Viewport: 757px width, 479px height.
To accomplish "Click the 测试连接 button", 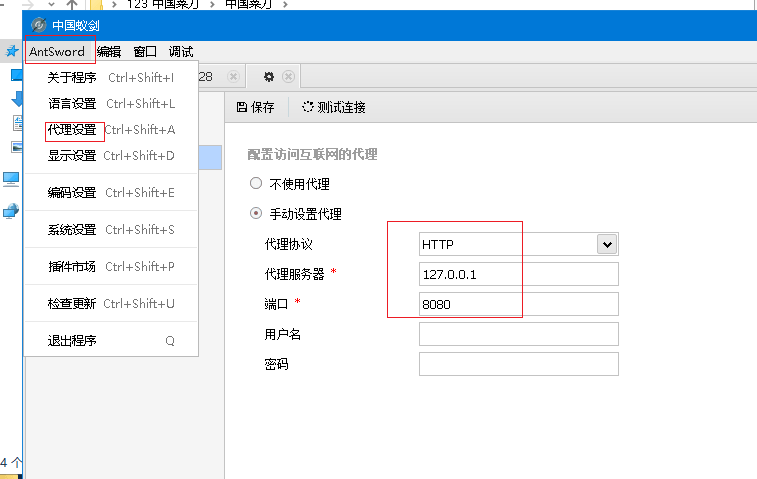I will 334,107.
